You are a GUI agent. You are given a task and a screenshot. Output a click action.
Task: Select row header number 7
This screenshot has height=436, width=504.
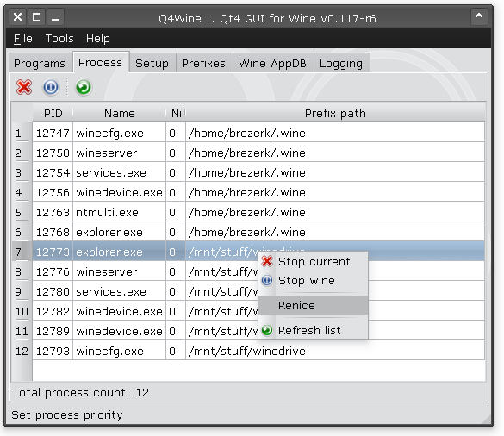pyautogui.click(x=22, y=252)
